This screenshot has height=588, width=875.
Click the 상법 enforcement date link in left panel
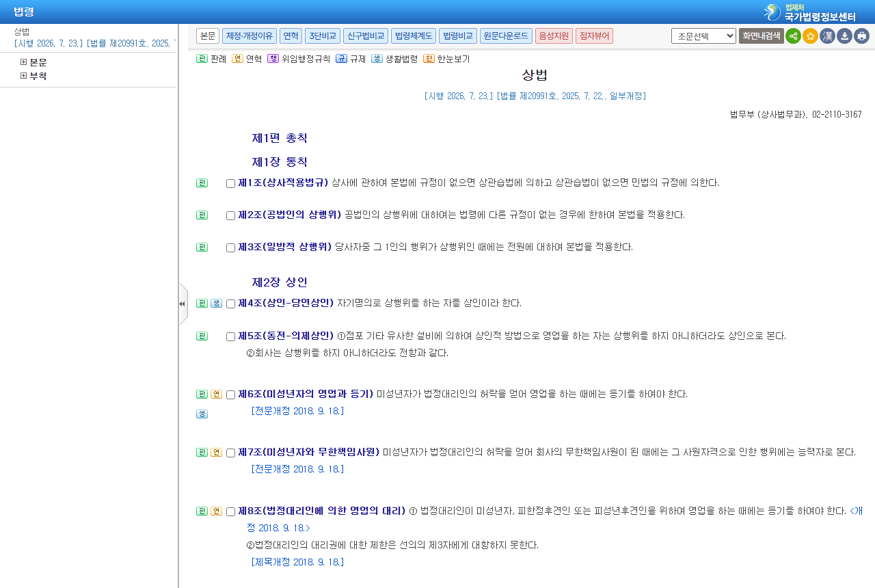94,43
